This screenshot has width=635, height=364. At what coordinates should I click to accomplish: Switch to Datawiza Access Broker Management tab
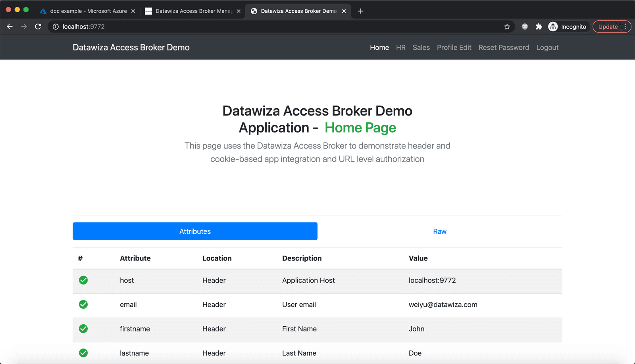(192, 11)
